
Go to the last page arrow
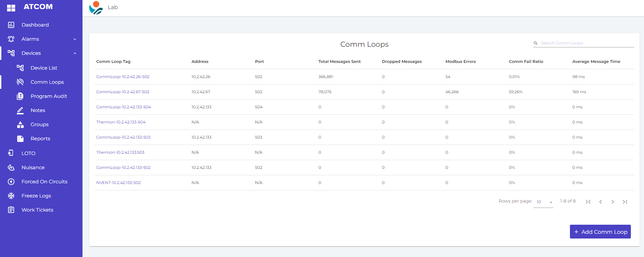tap(625, 202)
